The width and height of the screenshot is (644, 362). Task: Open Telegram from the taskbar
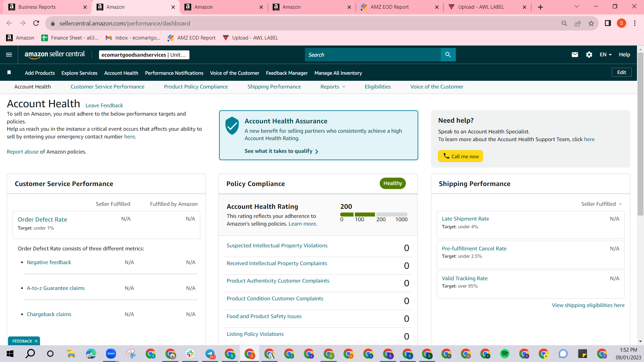210,354
